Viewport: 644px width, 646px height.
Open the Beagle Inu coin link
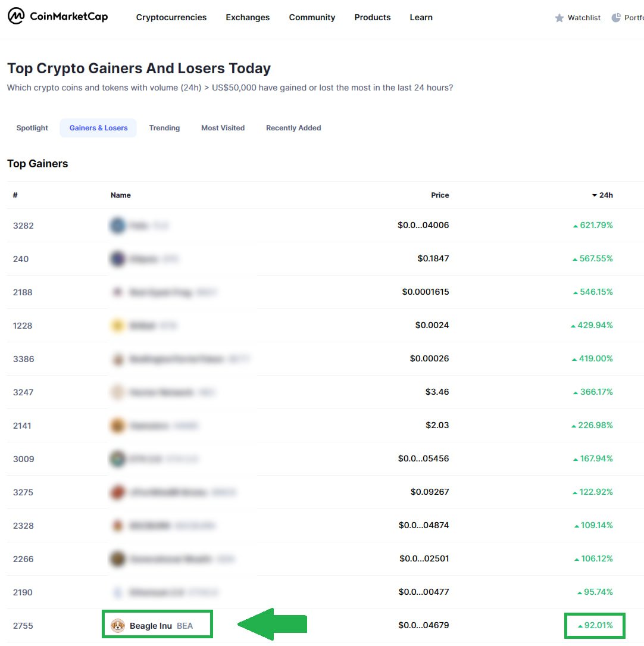151,626
